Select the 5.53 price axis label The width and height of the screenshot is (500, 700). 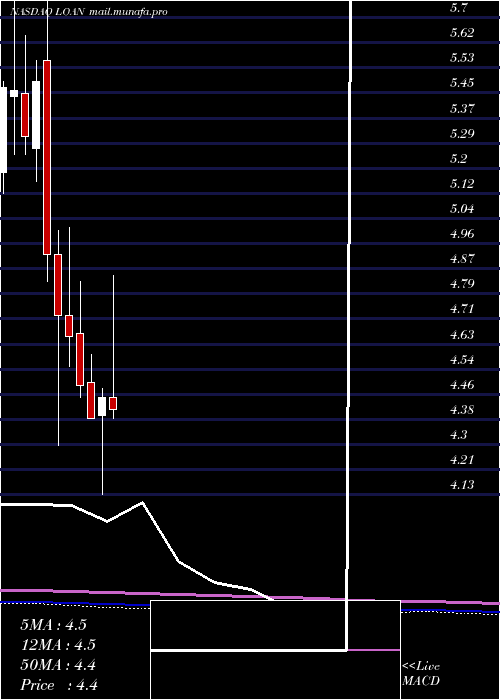(x=462, y=58)
